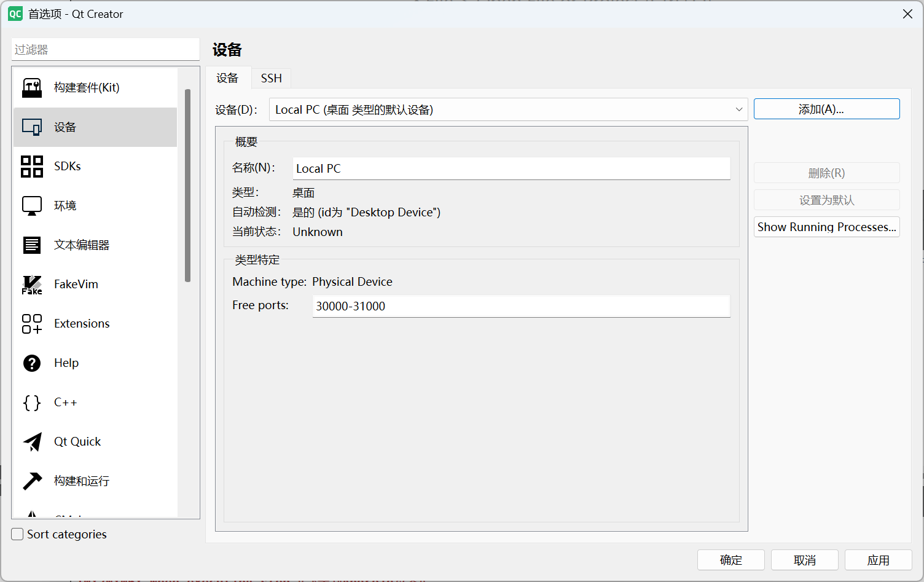Image resolution: width=924 pixels, height=582 pixels.
Task: Open the 构建和运行 hammer icon
Action: tap(32, 481)
